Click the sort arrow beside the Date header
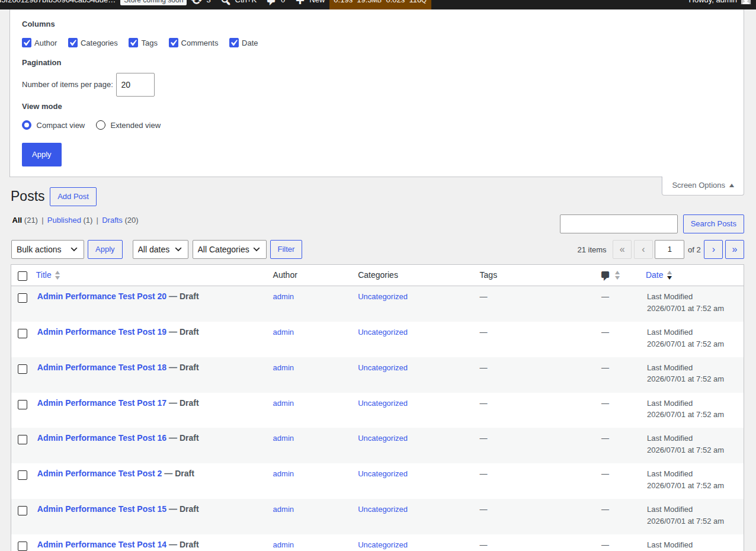Viewport: 756px width, 551px height. click(669, 275)
